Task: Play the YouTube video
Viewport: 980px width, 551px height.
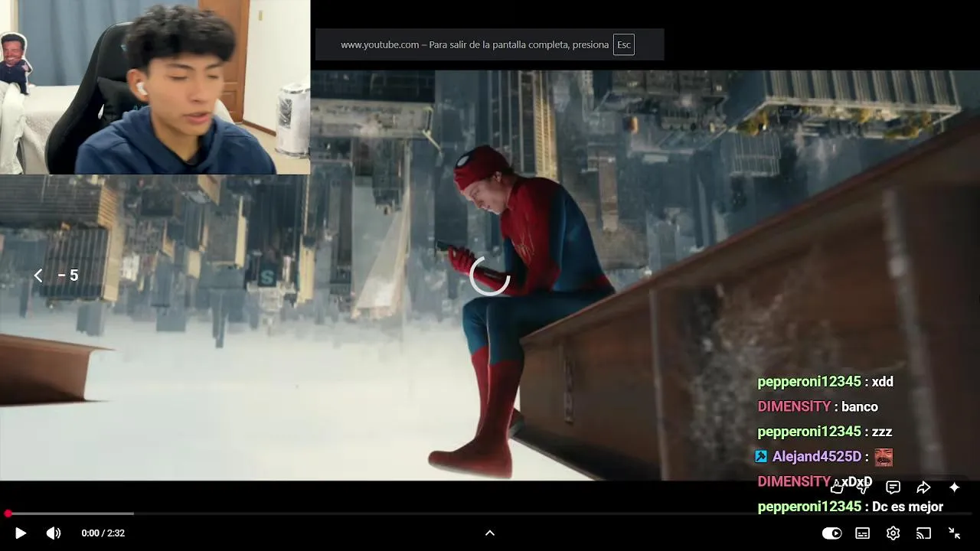Action: (x=21, y=533)
